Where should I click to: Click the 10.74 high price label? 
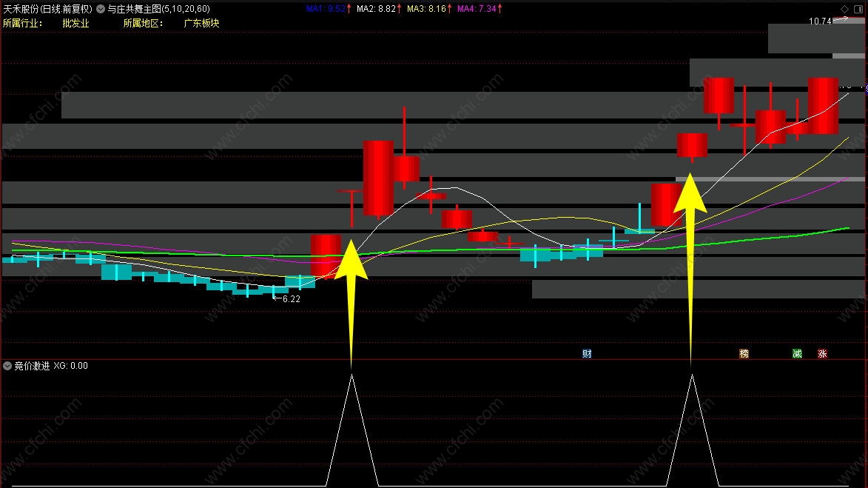click(820, 21)
